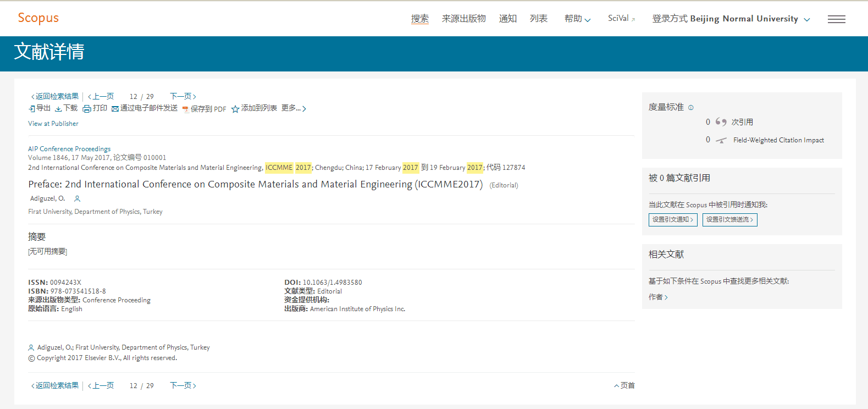Return to search results at top
The height and width of the screenshot is (409, 868).
(55, 96)
